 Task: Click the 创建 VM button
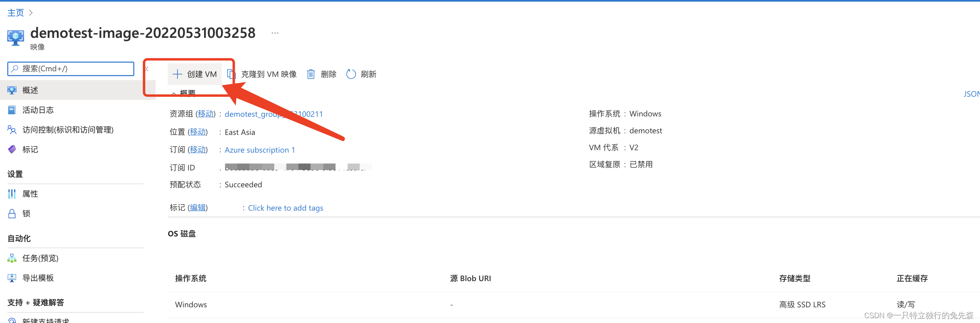pos(195,74)
